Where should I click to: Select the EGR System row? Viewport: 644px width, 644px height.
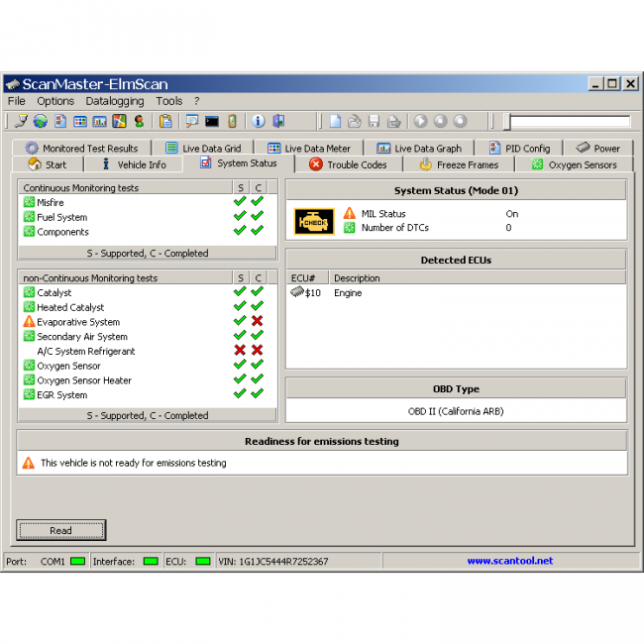[148, 394]
